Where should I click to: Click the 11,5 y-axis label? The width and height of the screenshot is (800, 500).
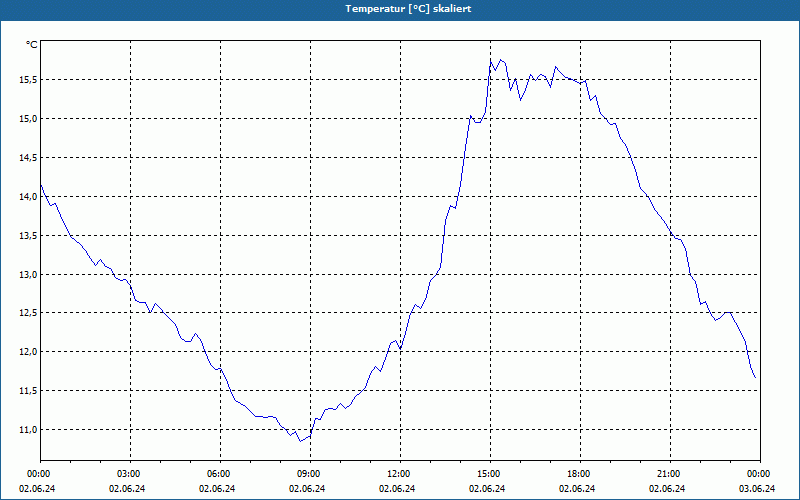(x=28, y=391)
